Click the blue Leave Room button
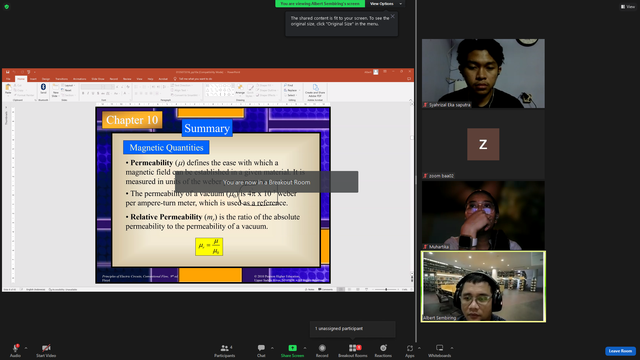The height and width of the screenshot is (360, 640). pyautogui.click(x=620, y=351)
